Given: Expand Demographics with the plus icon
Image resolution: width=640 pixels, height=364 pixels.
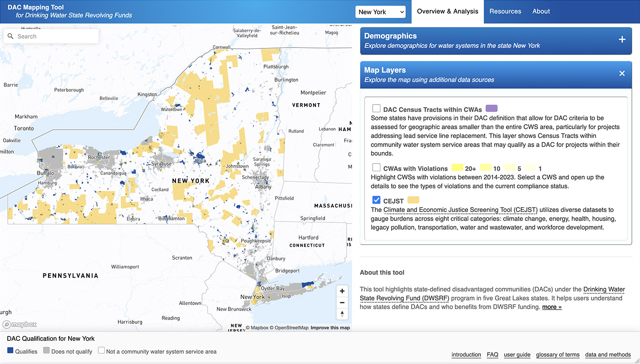Looking at the screenshot, I should (x=622, y=40).
